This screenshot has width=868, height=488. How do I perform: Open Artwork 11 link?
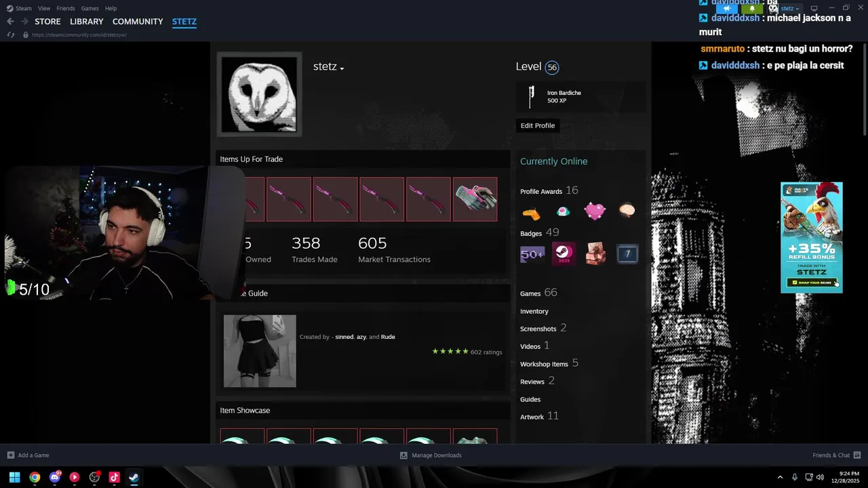540,416
